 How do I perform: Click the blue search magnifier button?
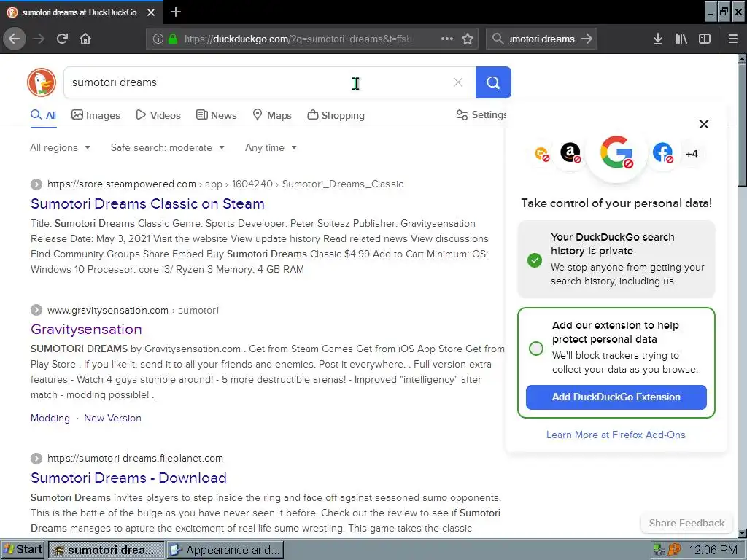tap(493, 82)
